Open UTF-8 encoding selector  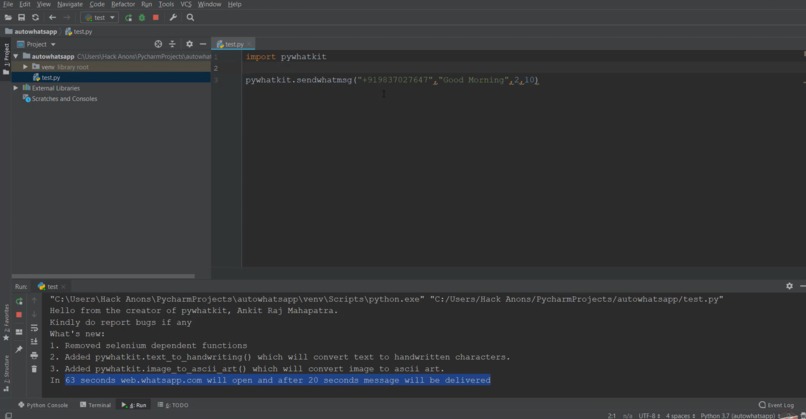click(649, 415)
